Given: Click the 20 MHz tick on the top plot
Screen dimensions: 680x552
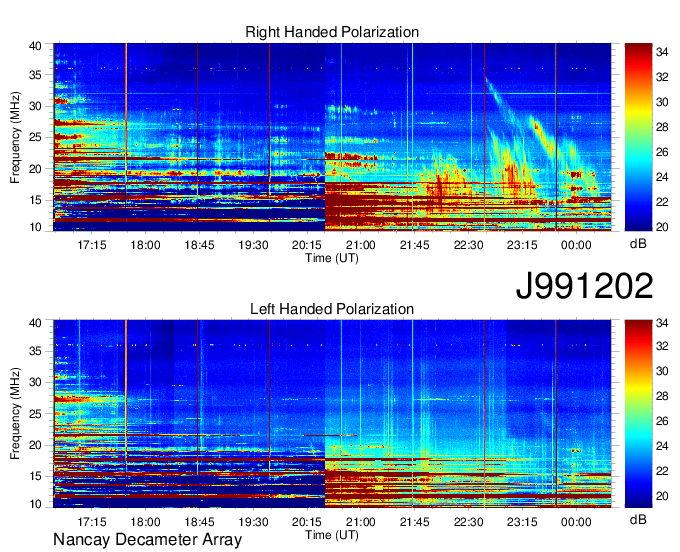Looking at the screenshot, I should point(35,169).
